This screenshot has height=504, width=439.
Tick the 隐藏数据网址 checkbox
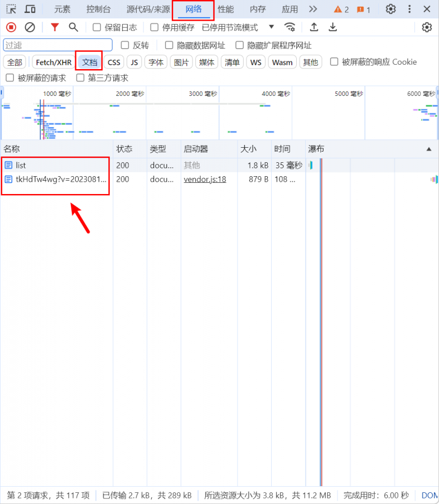click(170, 45)
